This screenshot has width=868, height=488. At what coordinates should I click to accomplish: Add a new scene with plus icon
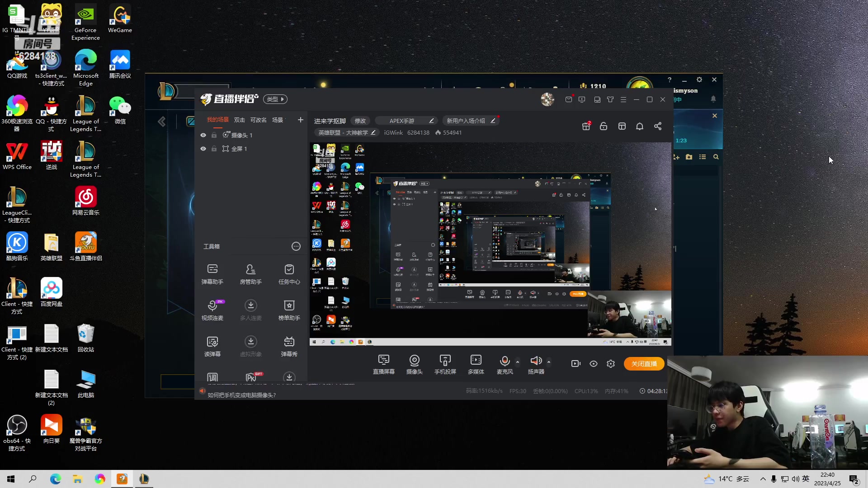[x=300, y=120]
